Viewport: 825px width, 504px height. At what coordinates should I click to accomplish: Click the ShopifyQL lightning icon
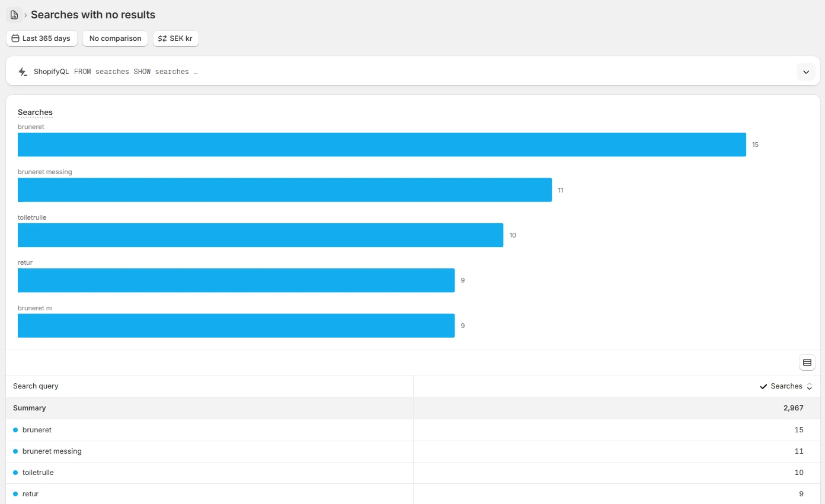pos(23,72)
